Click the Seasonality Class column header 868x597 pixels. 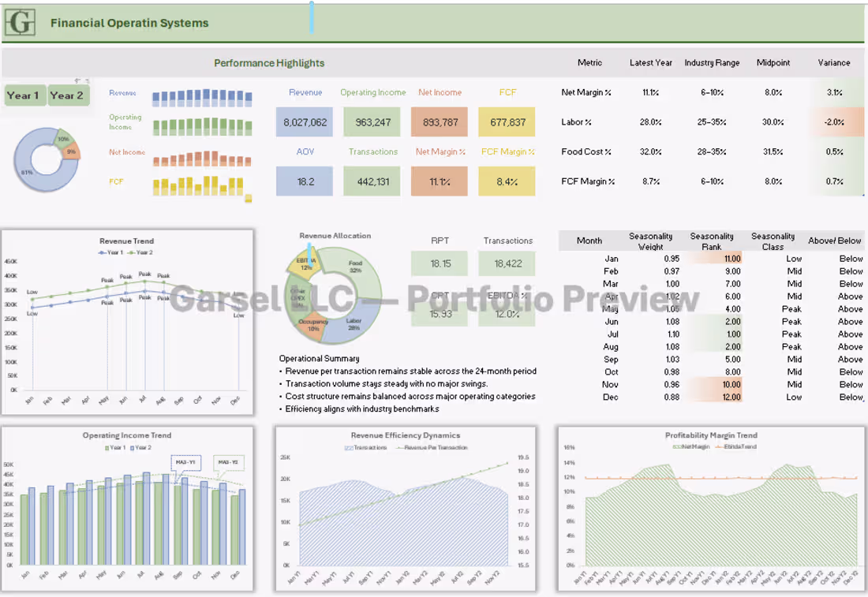[x=773, y=241]
